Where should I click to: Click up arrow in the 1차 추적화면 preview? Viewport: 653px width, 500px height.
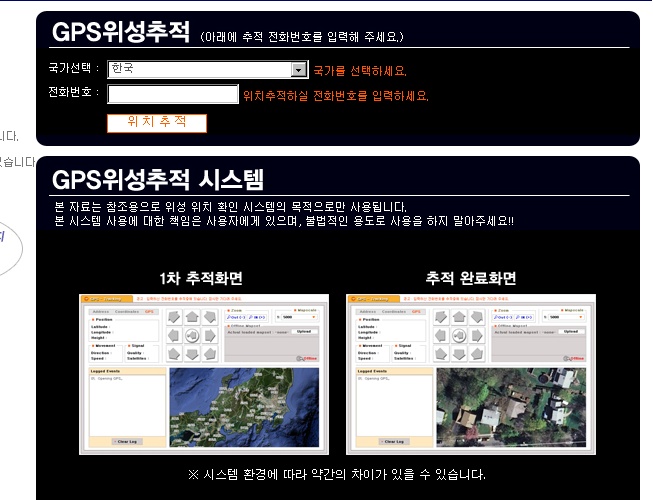coord(192,317)
